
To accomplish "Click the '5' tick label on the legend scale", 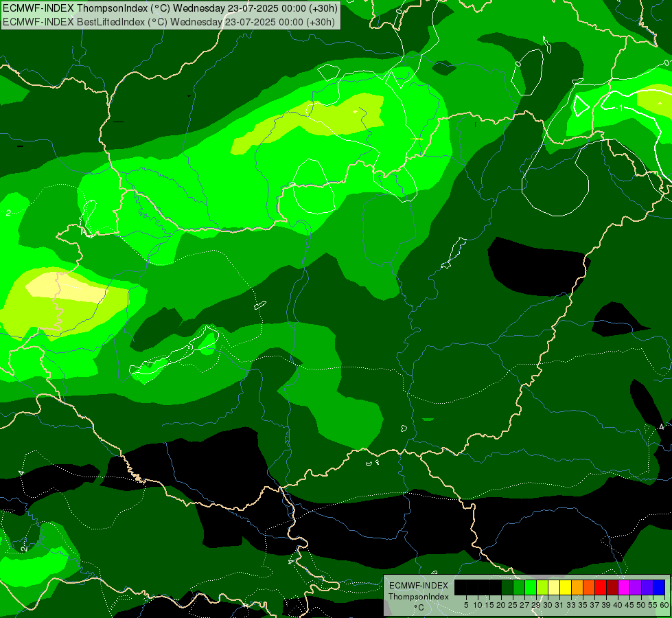I will tap(466, 605).
